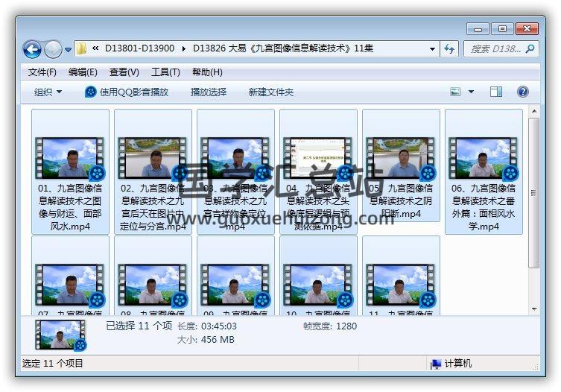
Task: Open the recent pages dropdown arrow
Action: point(69,50)
